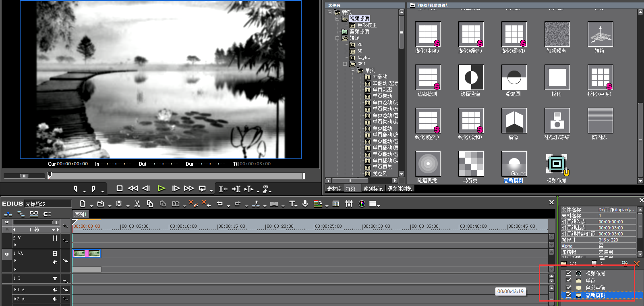Select the 闪光灯/冻结 camera effect icon
The width and height of the screenshot is (644, 306).
tap(557, 121)
